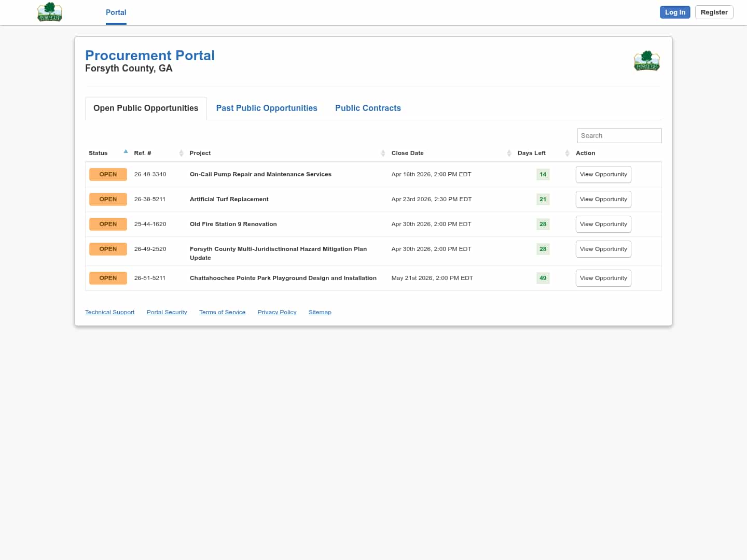This screenshot has width=747, height=560.
Task: Sort by Days Left column arrows
Action: (x=567, y=153)
